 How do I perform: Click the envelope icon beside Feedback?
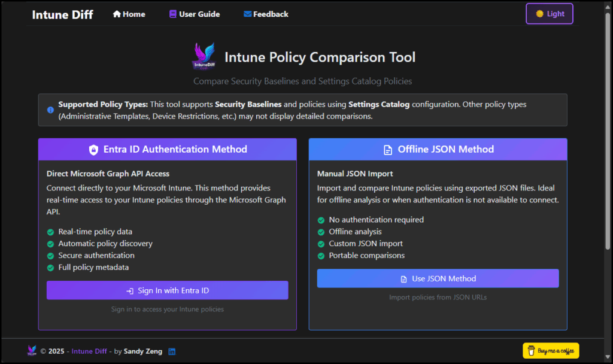[x=247, y=14]
